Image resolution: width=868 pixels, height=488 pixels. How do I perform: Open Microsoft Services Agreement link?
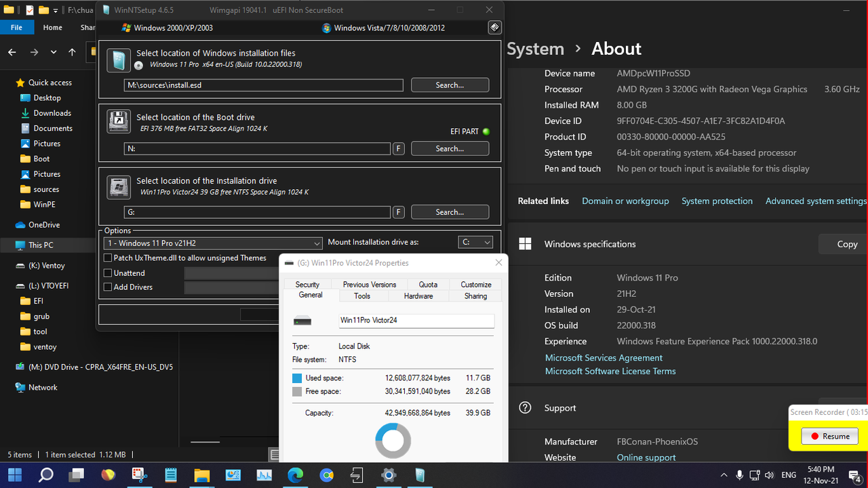click(604, 358)
